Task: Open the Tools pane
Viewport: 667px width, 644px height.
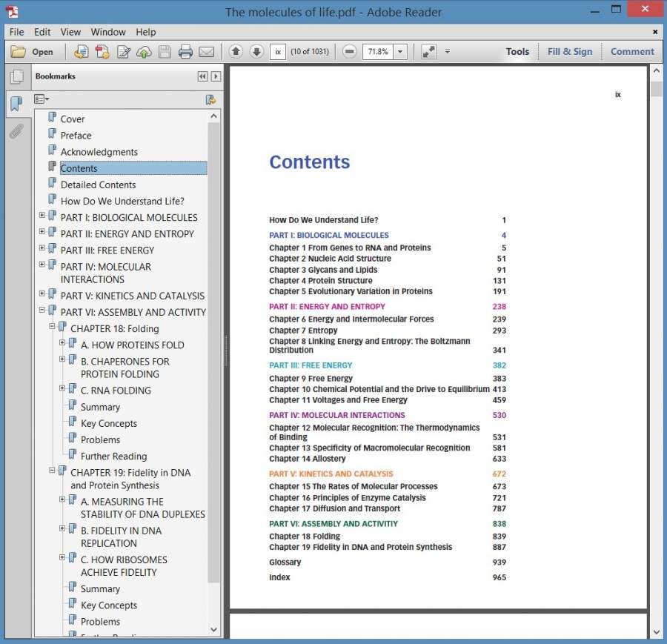Action: (x=517, y=51)
